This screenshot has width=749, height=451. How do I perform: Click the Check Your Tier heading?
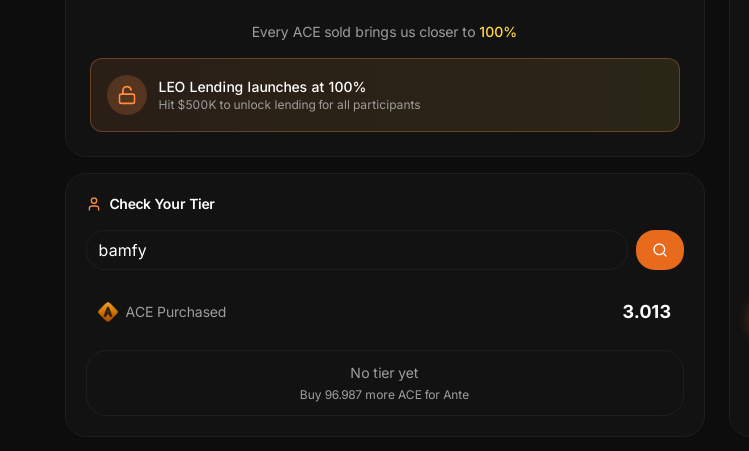(x=162, y=204)
